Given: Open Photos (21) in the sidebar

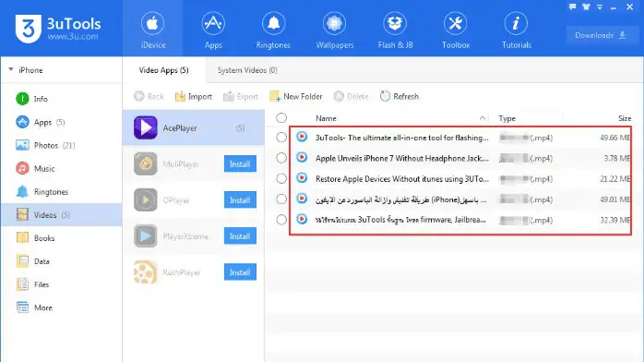Looking at the screenshot, I should [x=62, y=145].
